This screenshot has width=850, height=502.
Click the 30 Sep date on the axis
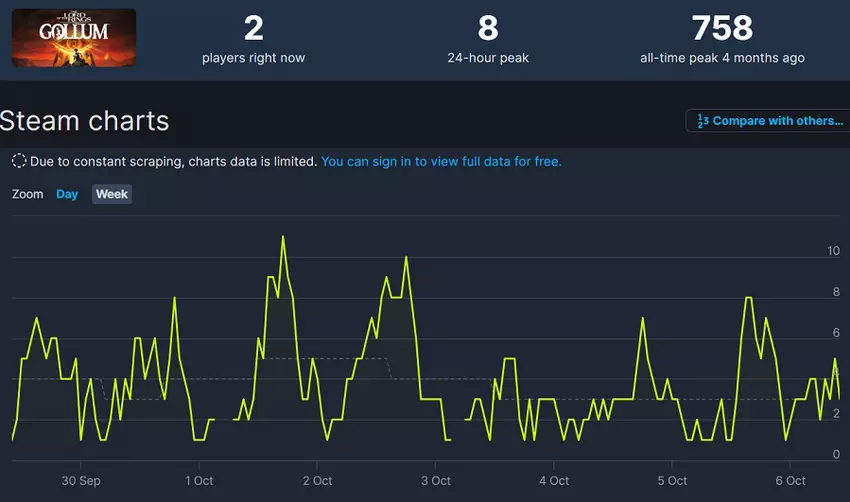click(x=81, y=481)
